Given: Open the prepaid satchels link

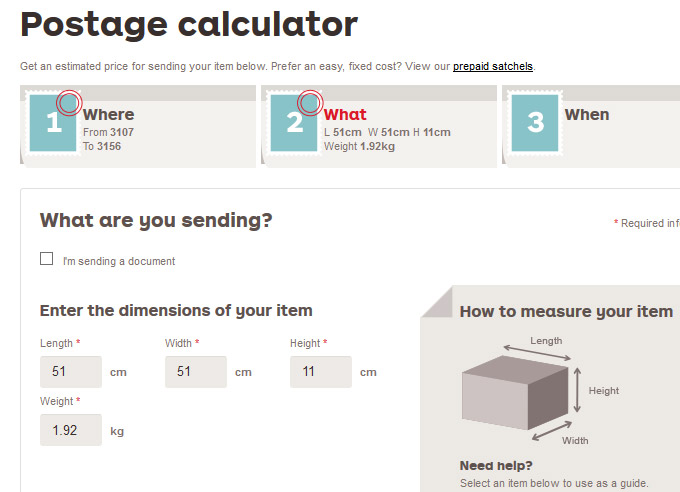Looking at the screenshot, I should coord(493,67).
